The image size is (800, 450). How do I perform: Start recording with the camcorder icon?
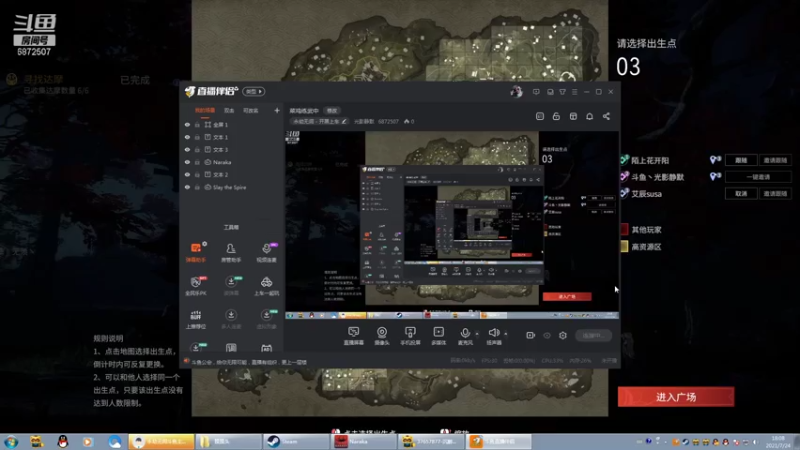531,335
